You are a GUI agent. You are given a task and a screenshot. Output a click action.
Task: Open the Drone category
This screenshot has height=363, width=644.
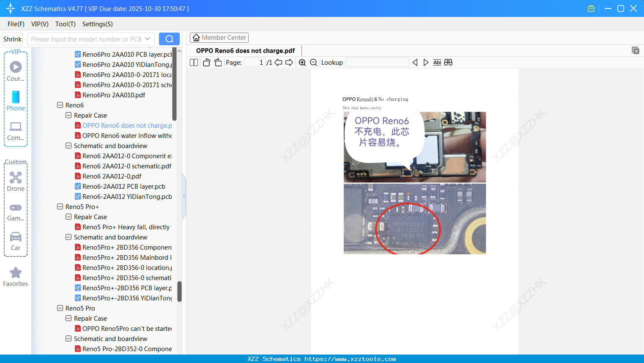(16, 181)
